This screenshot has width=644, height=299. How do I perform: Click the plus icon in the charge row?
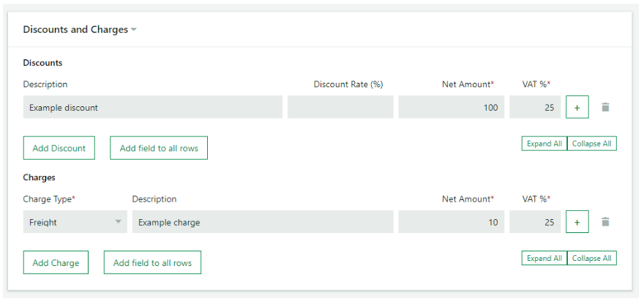577,222
